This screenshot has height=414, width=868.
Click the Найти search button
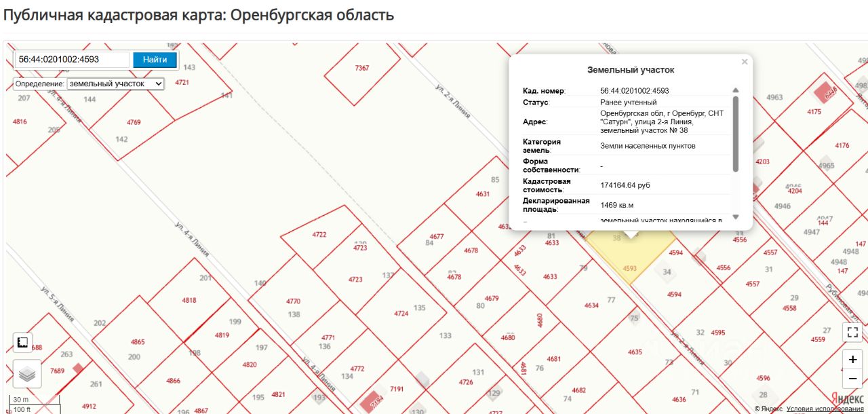click(x=155, y=60)
